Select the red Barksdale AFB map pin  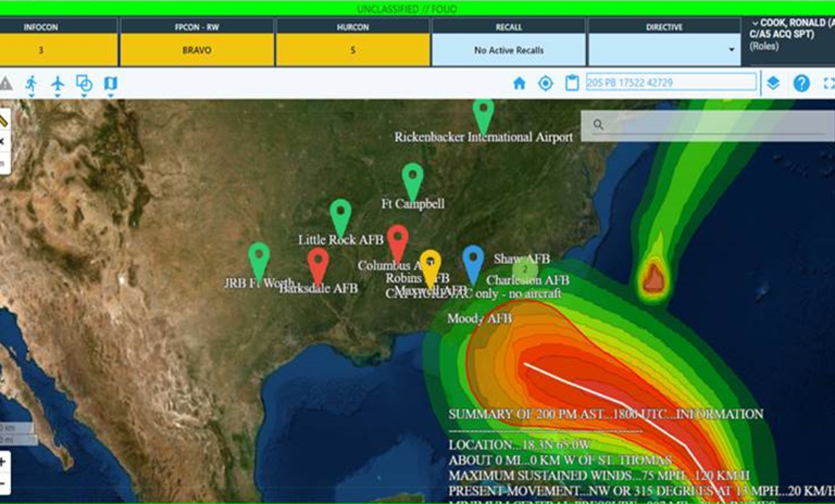318,264
